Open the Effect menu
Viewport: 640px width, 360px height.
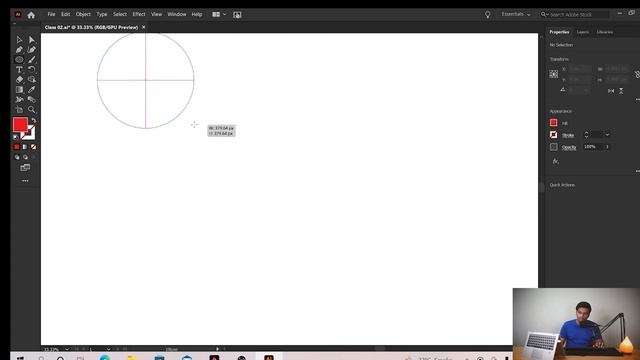(x=139, y=14)
